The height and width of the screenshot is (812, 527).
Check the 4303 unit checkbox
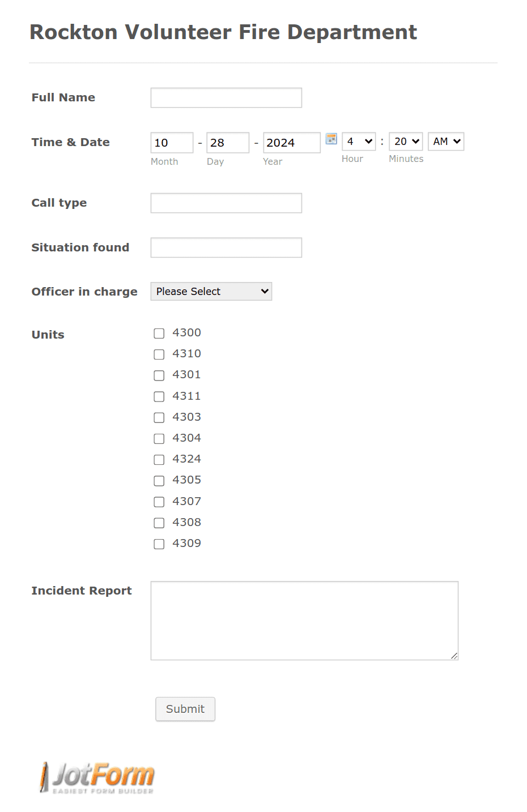coord(159,417)
